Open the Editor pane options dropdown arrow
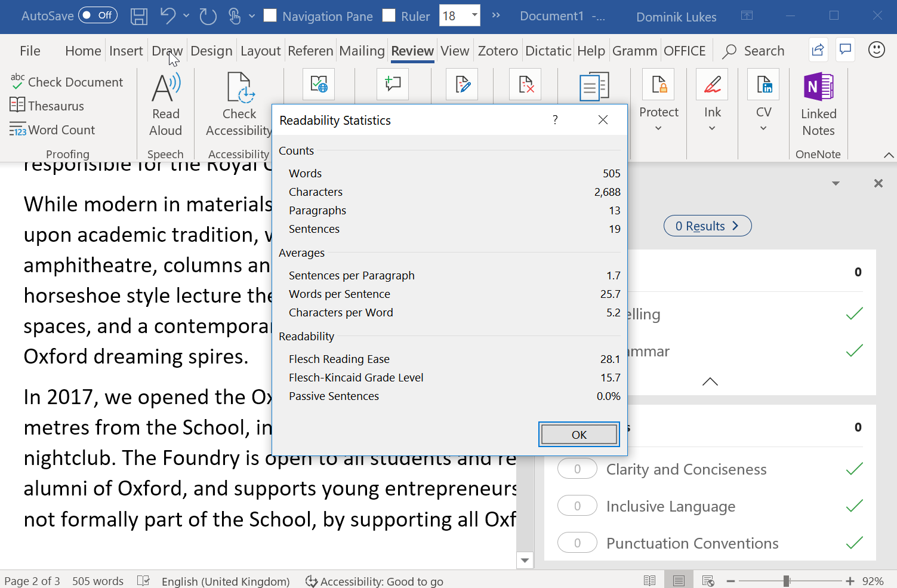This screenshot has width=897, height=588. [836, 183]
